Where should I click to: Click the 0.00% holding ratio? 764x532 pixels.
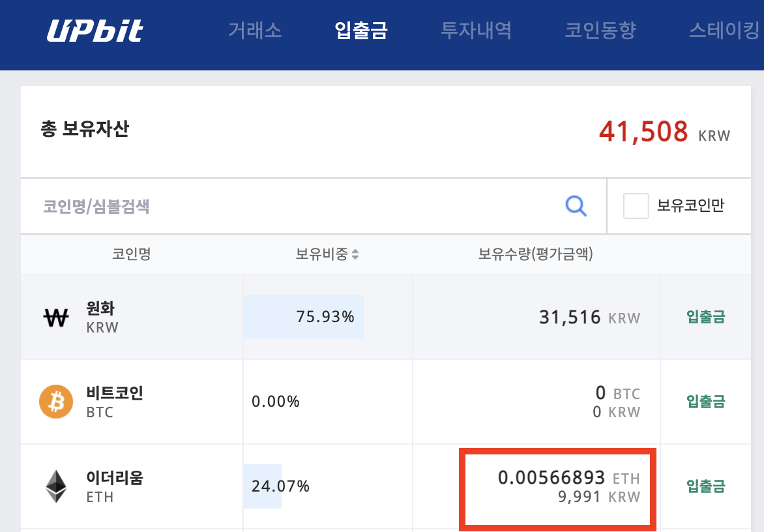[x=275, y=402]
